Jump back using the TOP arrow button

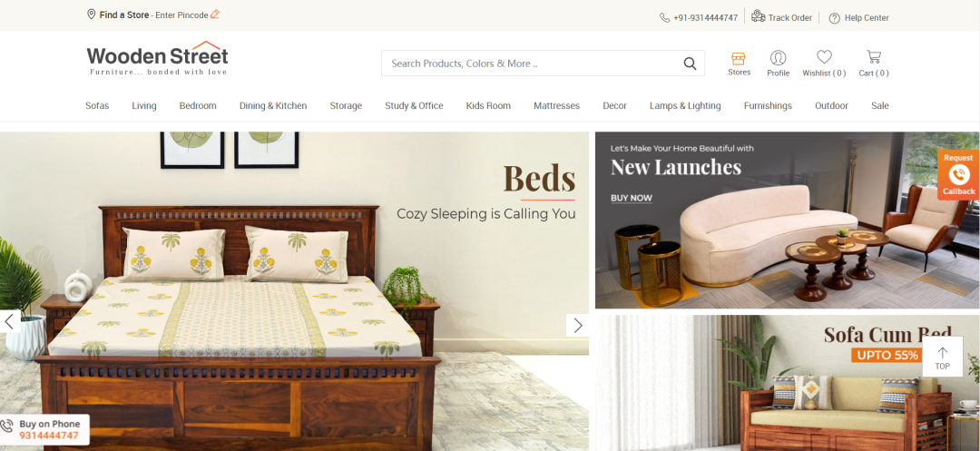click(x=943, y=358)
